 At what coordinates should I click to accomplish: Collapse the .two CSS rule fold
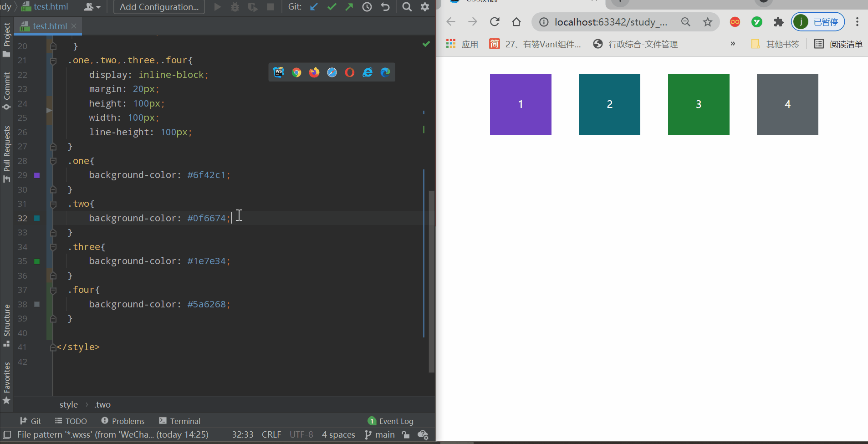pos(53,204)
